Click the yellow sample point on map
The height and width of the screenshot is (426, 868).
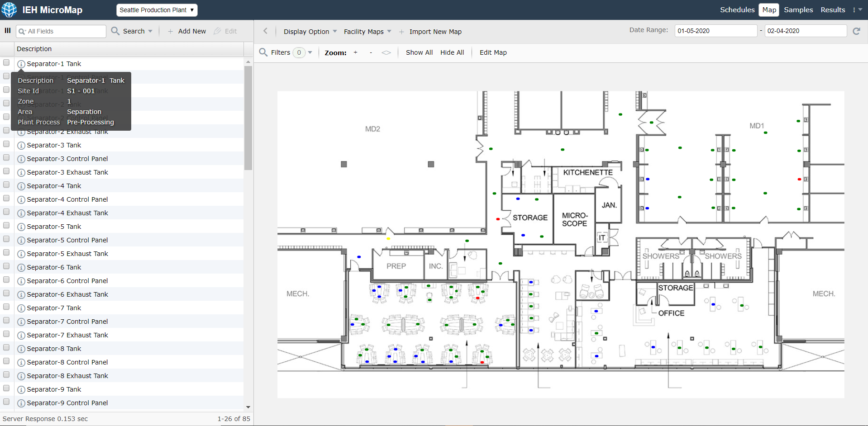click(x=388, y=238)
